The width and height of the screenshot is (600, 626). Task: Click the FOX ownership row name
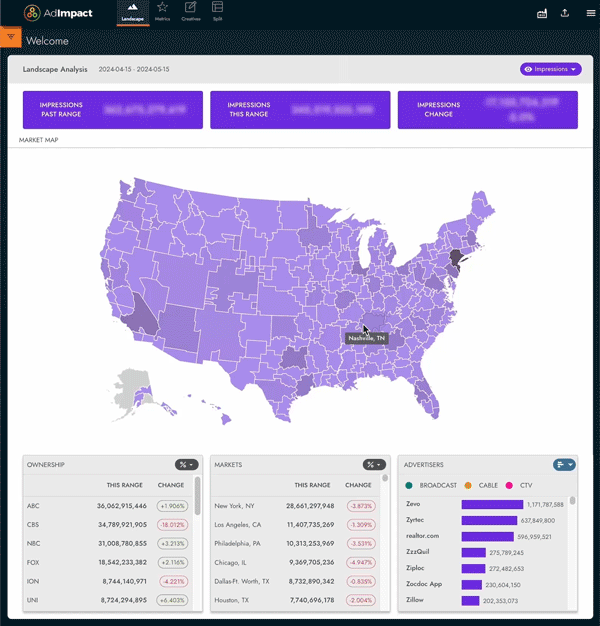[33, 563]
